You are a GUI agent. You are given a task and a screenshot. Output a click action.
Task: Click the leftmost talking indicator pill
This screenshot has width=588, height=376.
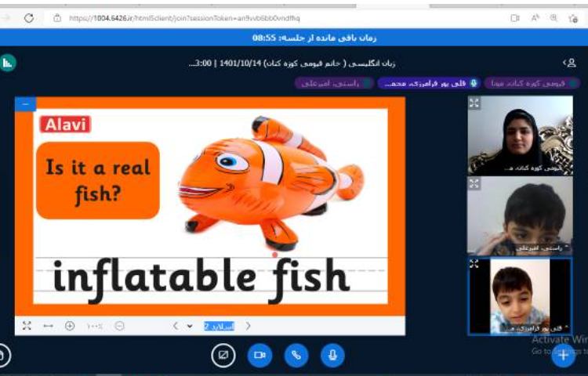coord(335,83)
